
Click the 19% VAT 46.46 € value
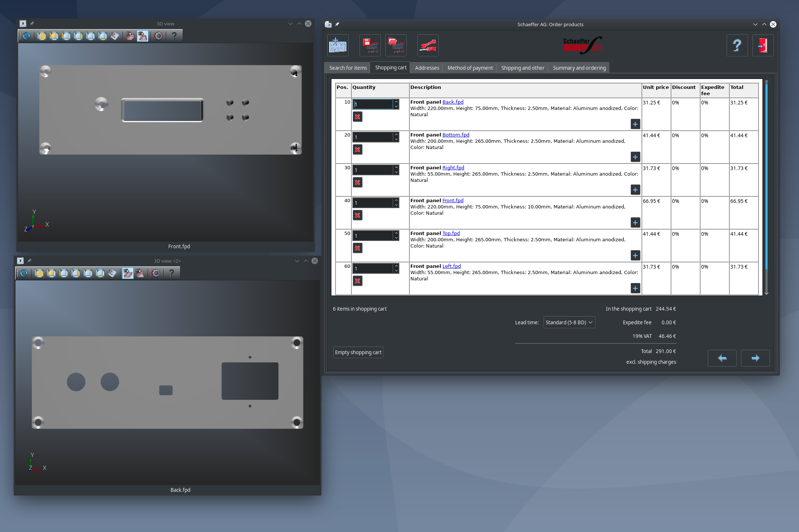[x=667, y=336]
